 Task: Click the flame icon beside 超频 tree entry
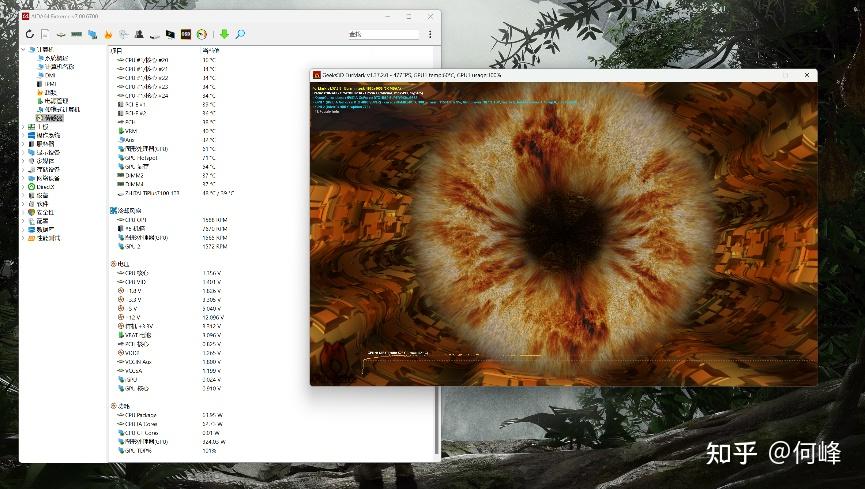point(40,92)
